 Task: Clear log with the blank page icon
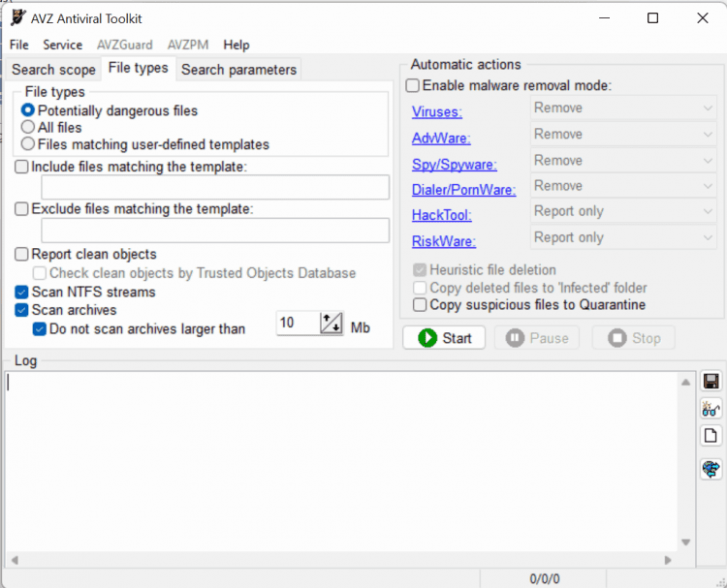point(711,436)
